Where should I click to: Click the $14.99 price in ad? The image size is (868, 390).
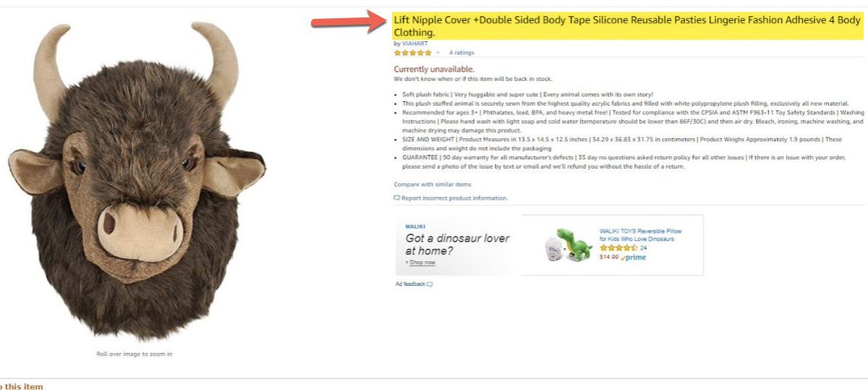[608, 257]
